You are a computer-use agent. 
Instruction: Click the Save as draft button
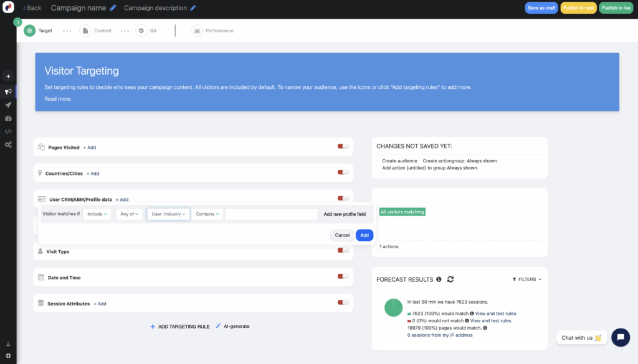(x=541, y=8)
